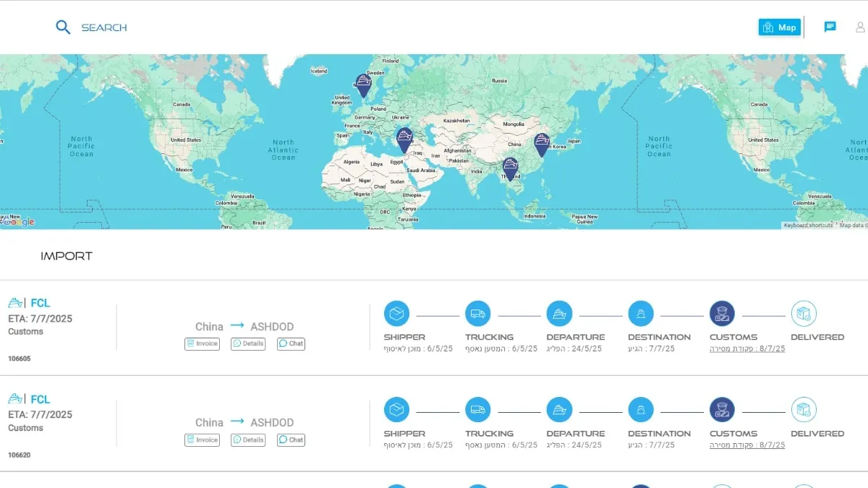The height and width of the screenshot is (488, 868).
Task: Click FCL ship icon of shipment 106605
Action: (16, 303)
